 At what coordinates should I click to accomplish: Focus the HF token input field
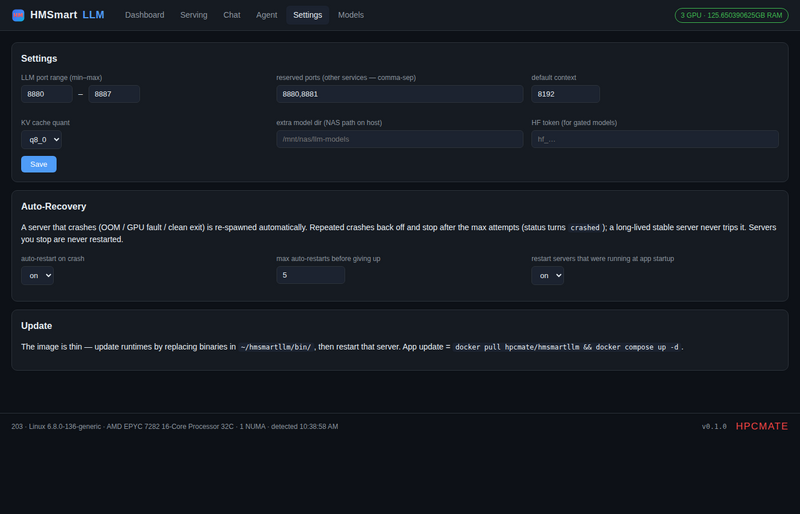[x=655, y=139]
